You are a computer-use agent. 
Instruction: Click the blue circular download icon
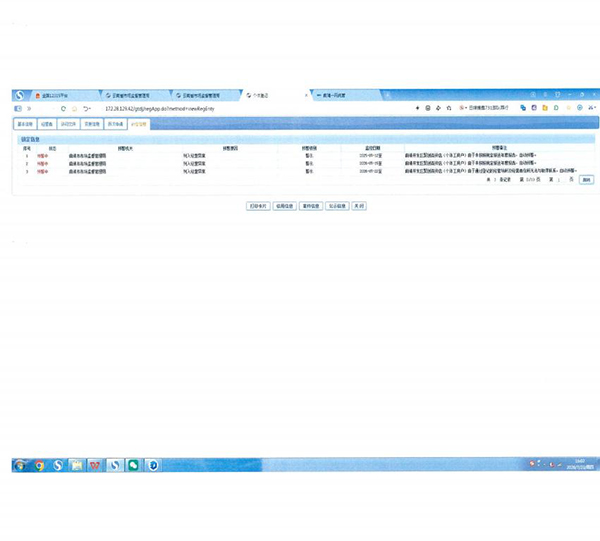coord(580,108)
